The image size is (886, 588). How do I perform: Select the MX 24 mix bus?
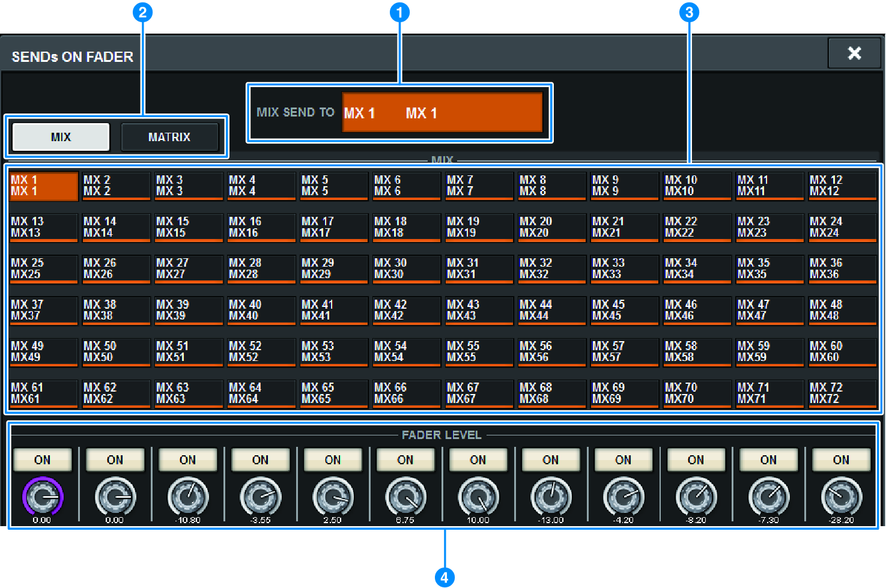(842, 227)
